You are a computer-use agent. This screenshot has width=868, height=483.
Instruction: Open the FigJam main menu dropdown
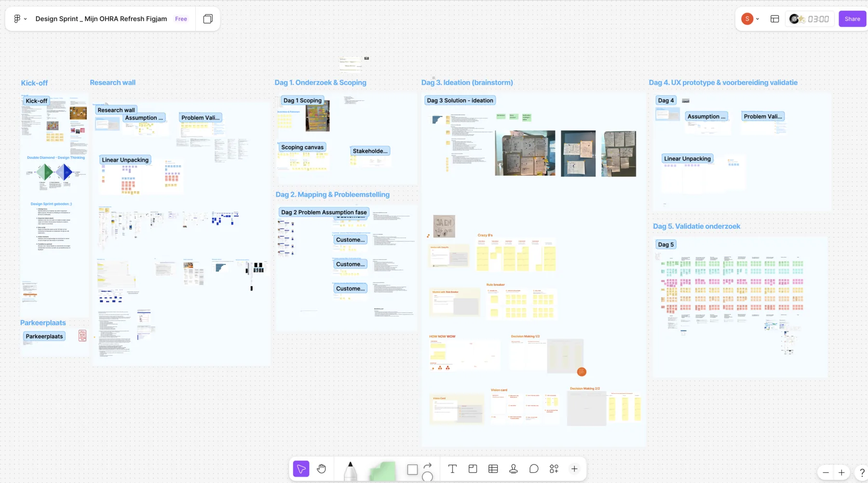(20, 19)
